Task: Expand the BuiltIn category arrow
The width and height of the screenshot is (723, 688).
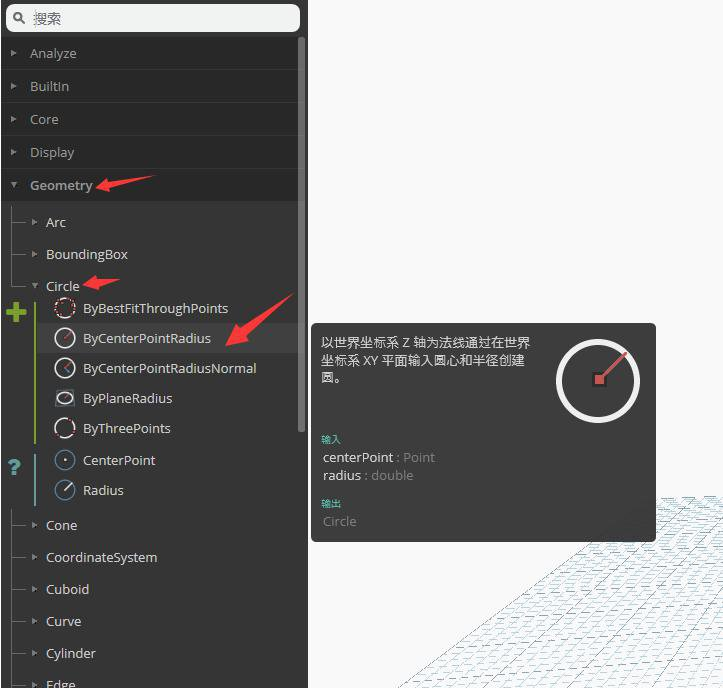Action: (13, 86)
